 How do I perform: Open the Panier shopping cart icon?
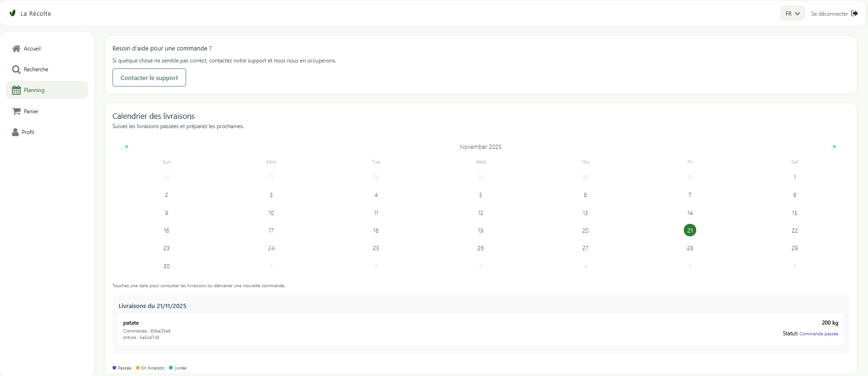pos(16,111)
